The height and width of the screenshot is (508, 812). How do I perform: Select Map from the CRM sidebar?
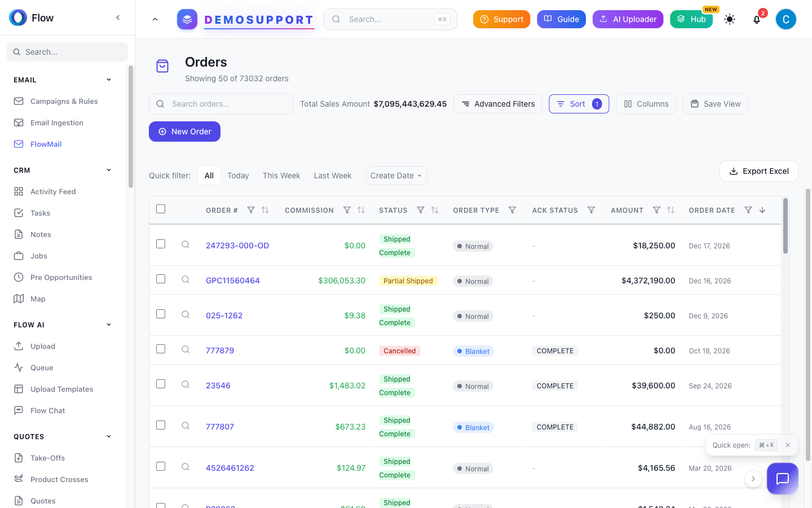click(39, 299)
